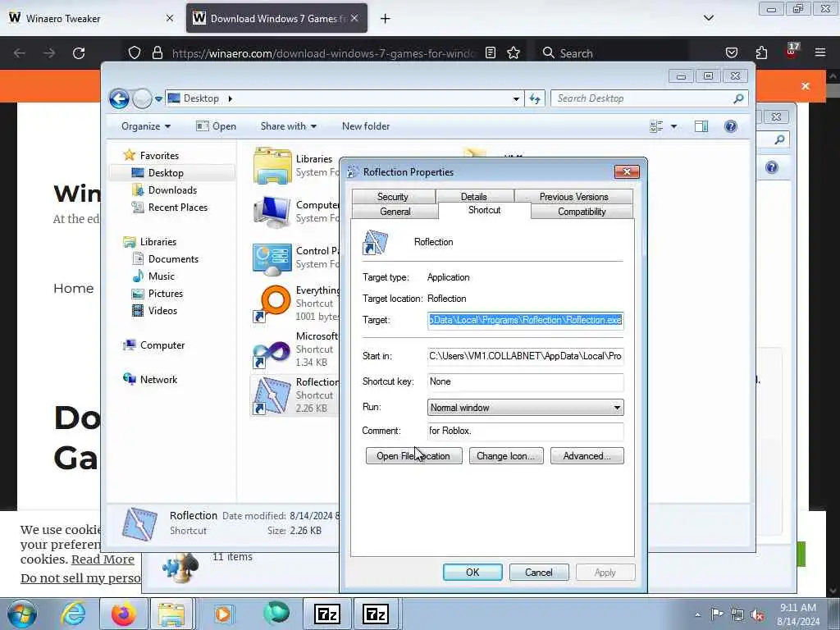
Task: Select the Shortcut tab
Action: (484, 210)
